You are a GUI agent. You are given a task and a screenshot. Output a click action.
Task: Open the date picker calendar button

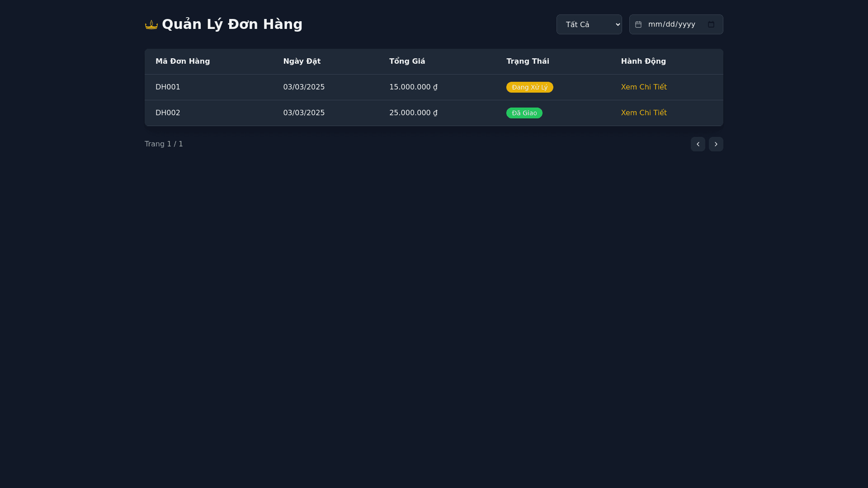coord(711,24)
